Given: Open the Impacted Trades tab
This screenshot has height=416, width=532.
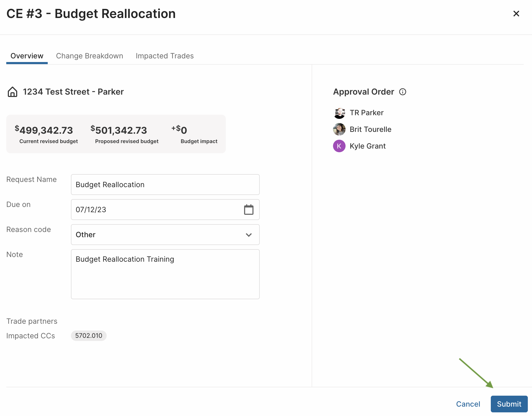Looking at the screenshot, I should [x=165, y=56].
